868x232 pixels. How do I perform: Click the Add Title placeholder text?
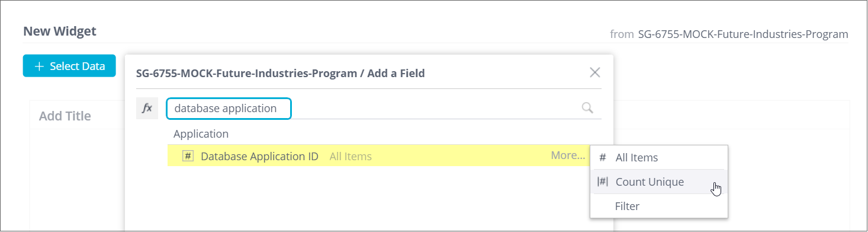(x=65, y=116)
